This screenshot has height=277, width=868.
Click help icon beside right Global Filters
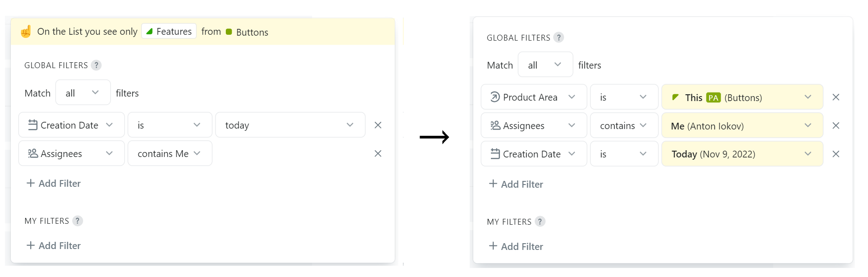559,37
